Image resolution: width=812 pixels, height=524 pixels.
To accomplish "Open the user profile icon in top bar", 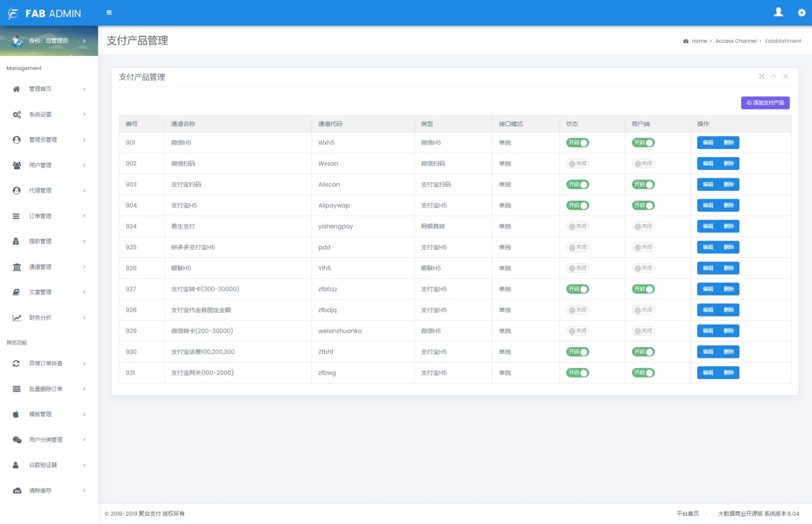I will pos(778,12).
